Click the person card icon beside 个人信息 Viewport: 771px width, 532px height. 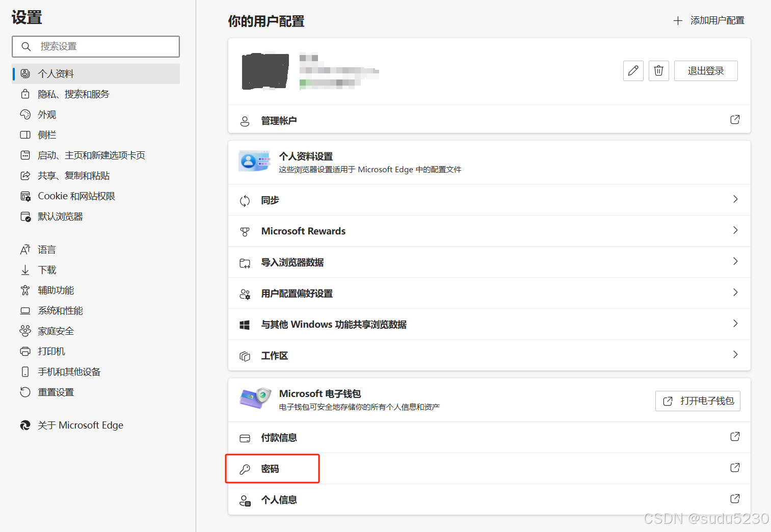pos(245,500)
